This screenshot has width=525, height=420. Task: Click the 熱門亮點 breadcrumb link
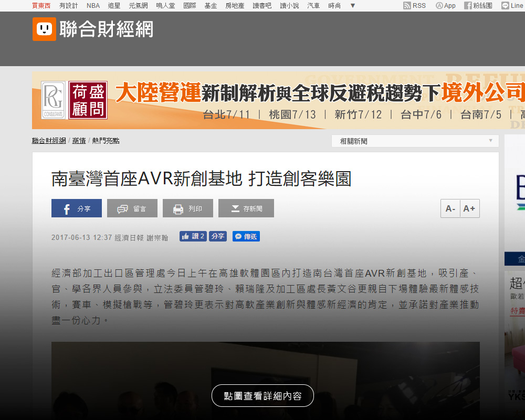coord(106,141)
